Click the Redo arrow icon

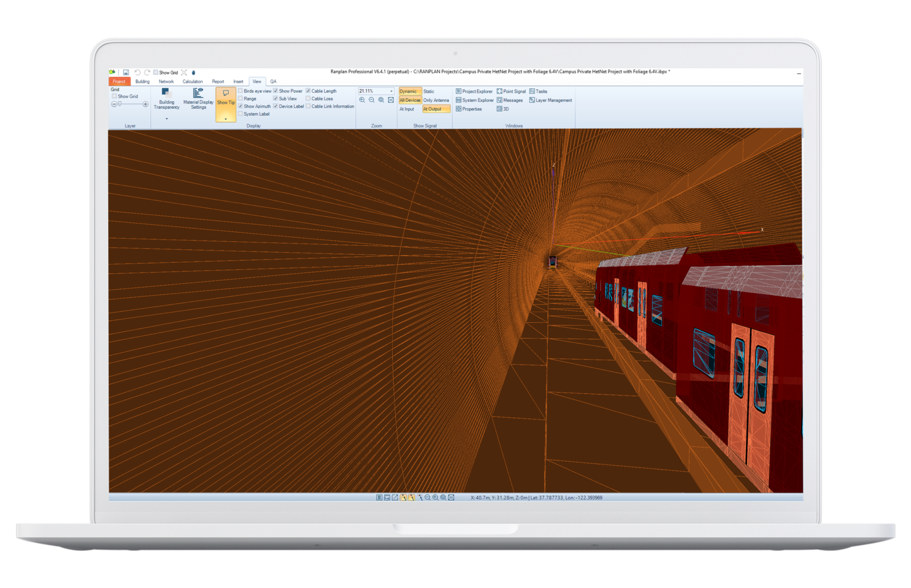pos(147,72)
